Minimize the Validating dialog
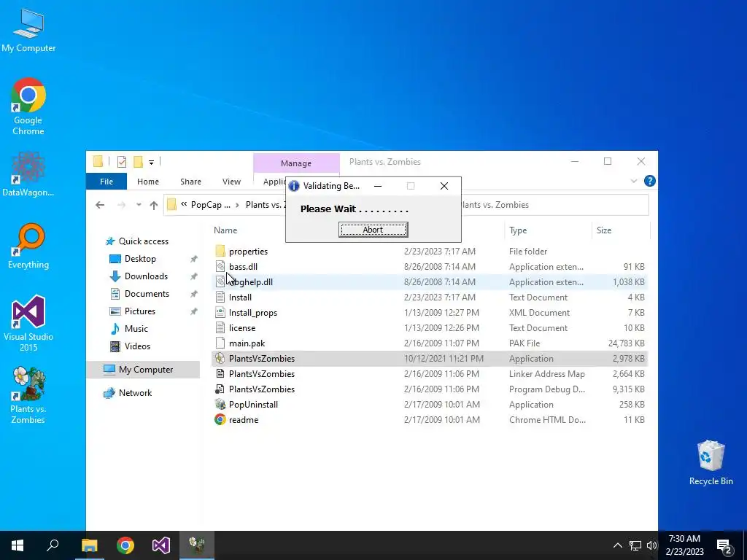 (x=378, y=186)
